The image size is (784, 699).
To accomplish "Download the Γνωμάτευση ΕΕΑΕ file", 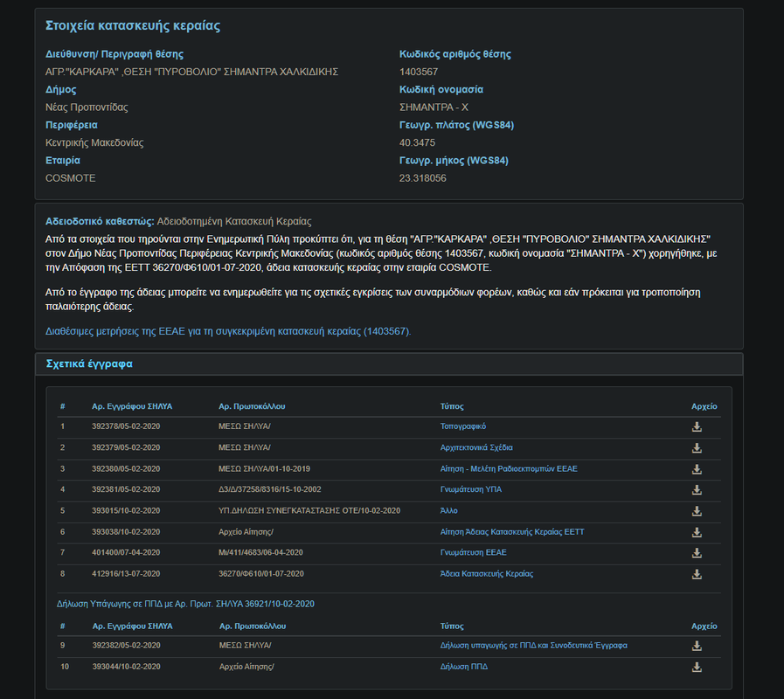I will pos(697,553).
